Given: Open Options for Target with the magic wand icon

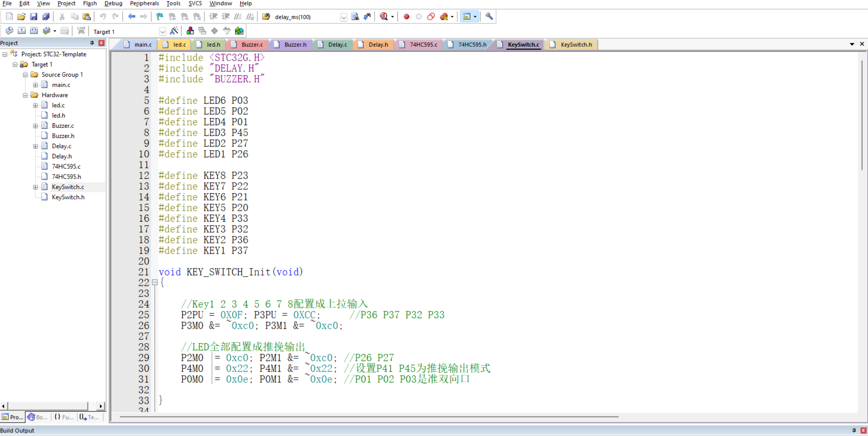Looking at the screenshot, I should [x=174, y=31].
